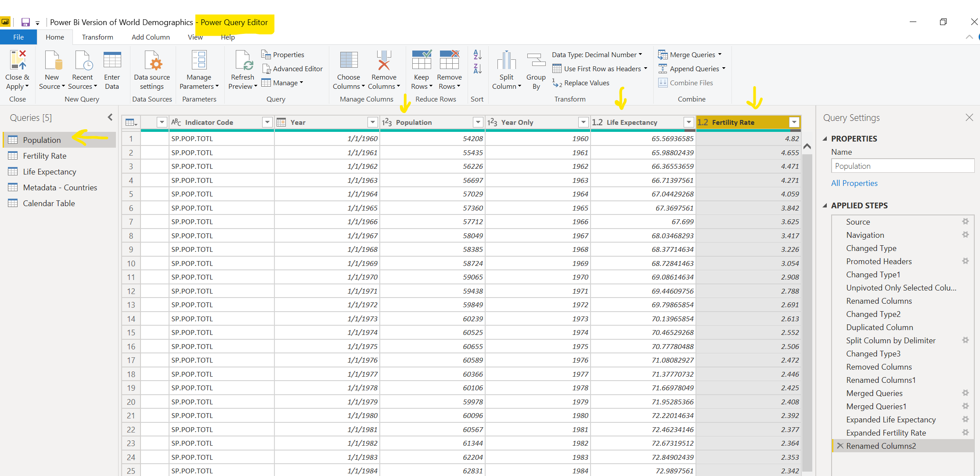Click the Refresh Preview icon
The height and width of the screenshot is (476, 980).
(x=242, y=61)
